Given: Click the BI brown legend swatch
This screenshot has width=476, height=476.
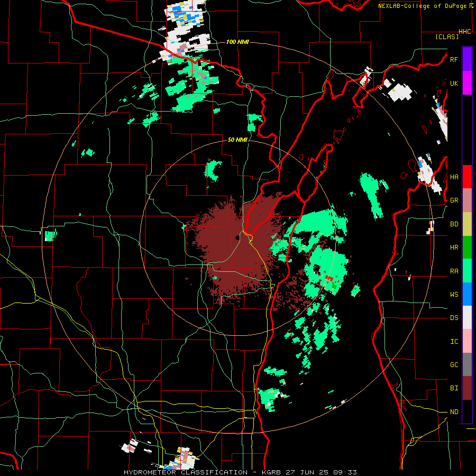Looking at the screenshot, I should [x=467, y=388].
